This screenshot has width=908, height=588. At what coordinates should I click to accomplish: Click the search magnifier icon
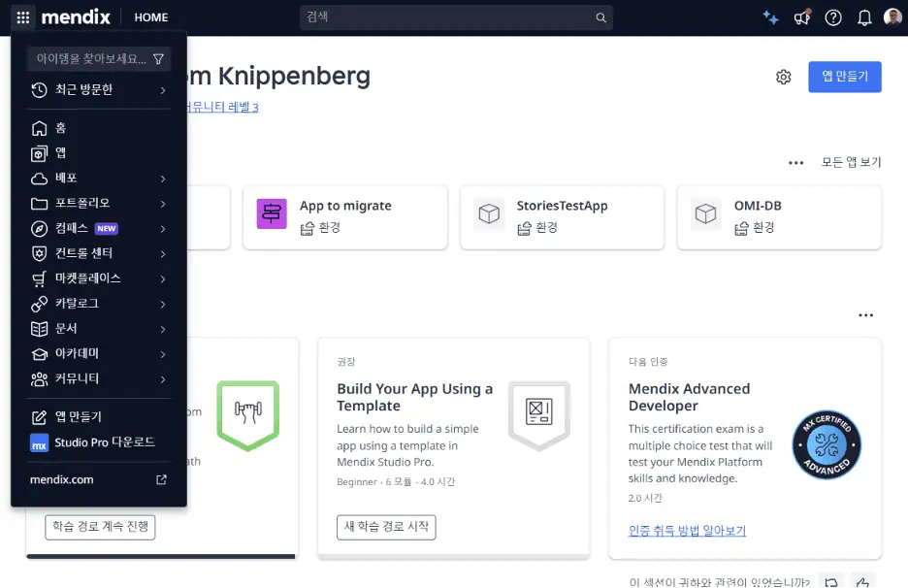(601, 17)
